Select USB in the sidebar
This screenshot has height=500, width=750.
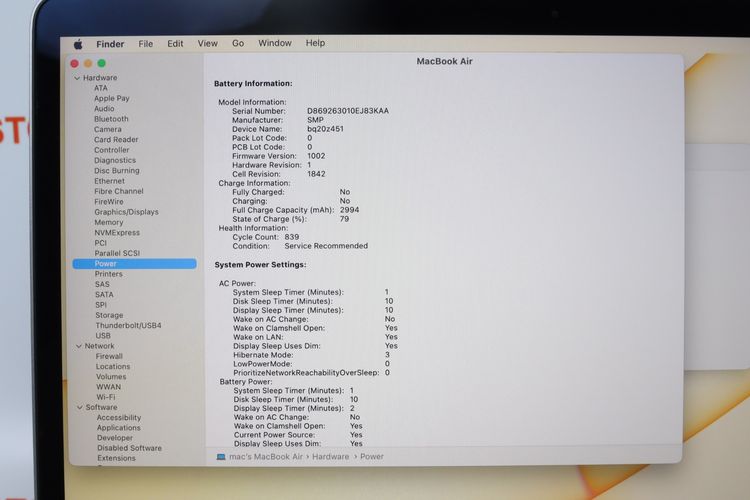coord(103,336)
